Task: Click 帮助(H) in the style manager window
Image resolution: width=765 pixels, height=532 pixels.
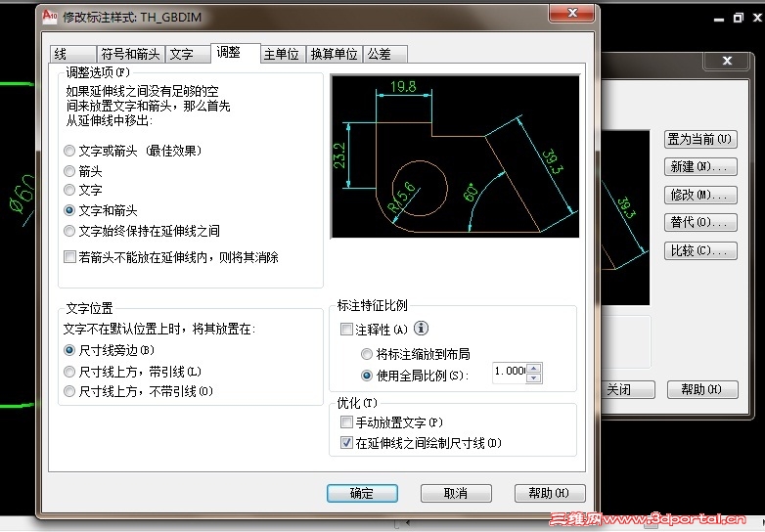Action: coord(702,389)
